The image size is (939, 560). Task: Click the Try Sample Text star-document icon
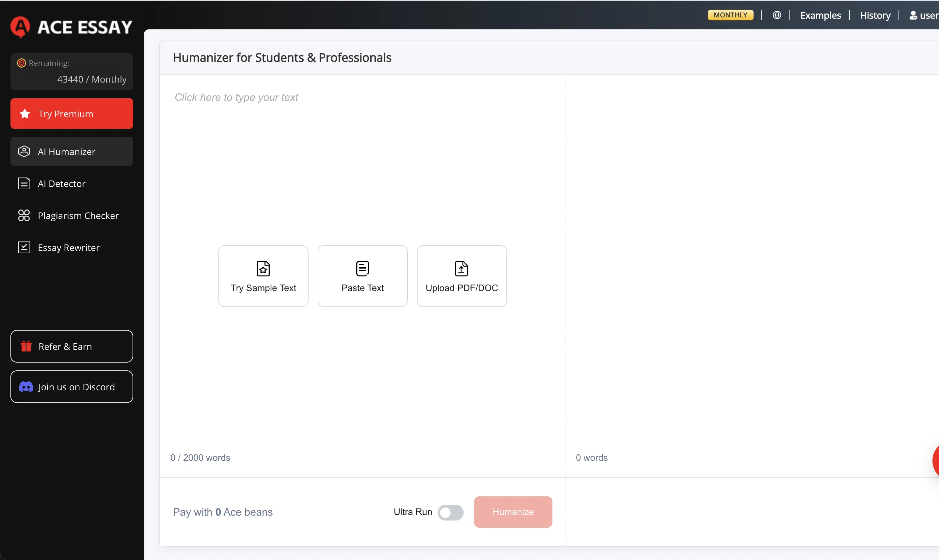pos(263,268)
